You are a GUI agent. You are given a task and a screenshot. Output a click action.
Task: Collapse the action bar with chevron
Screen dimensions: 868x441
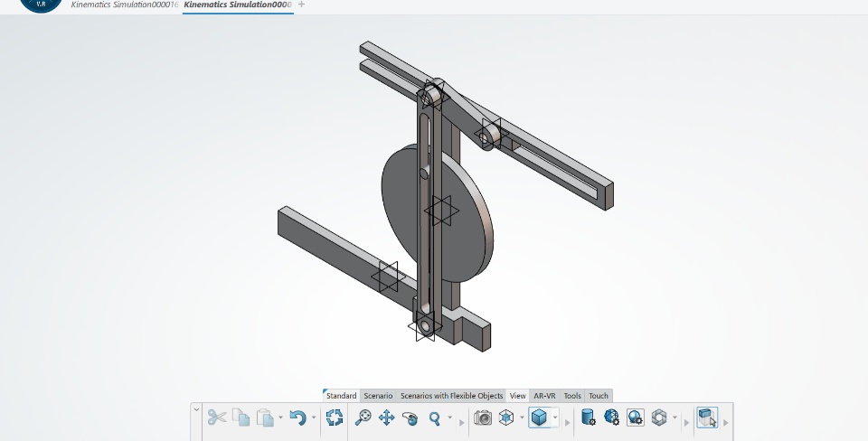coord(196,410)
